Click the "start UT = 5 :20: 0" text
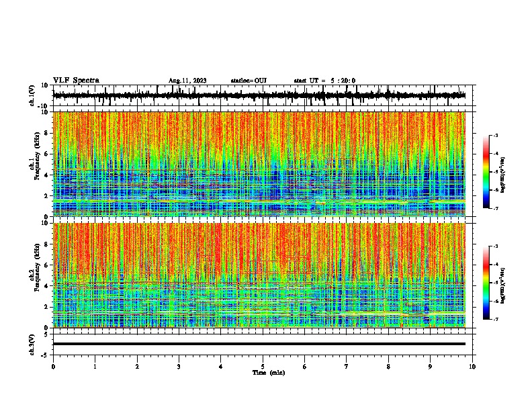This screenshot has height=411, width=532. pos(324,81)
